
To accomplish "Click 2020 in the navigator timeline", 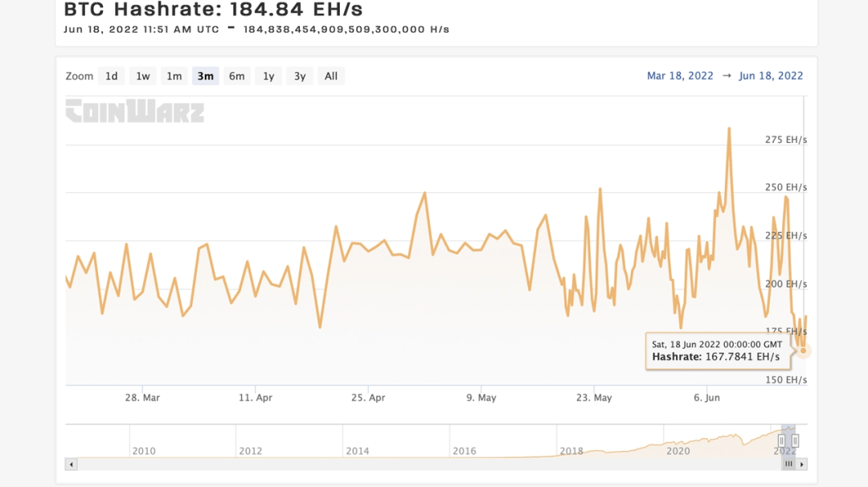I will [678, 451].
